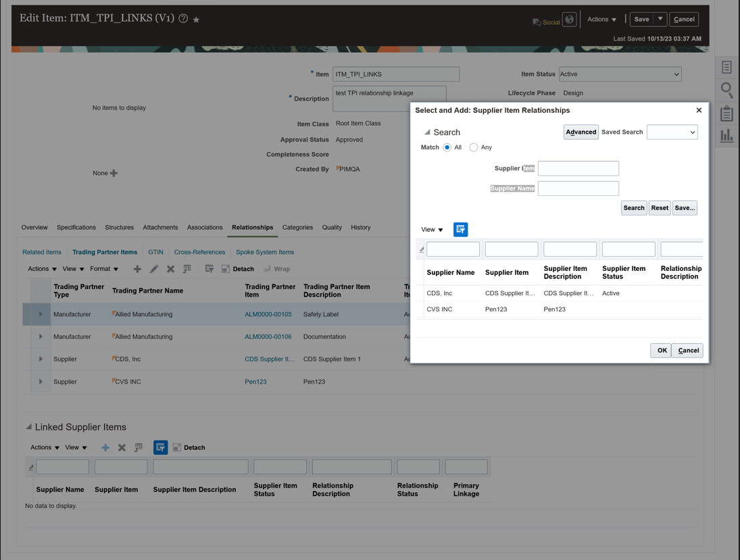Switch to the Overview tab
This screenshot has height=560, width=740.
[x=34, y=228]
